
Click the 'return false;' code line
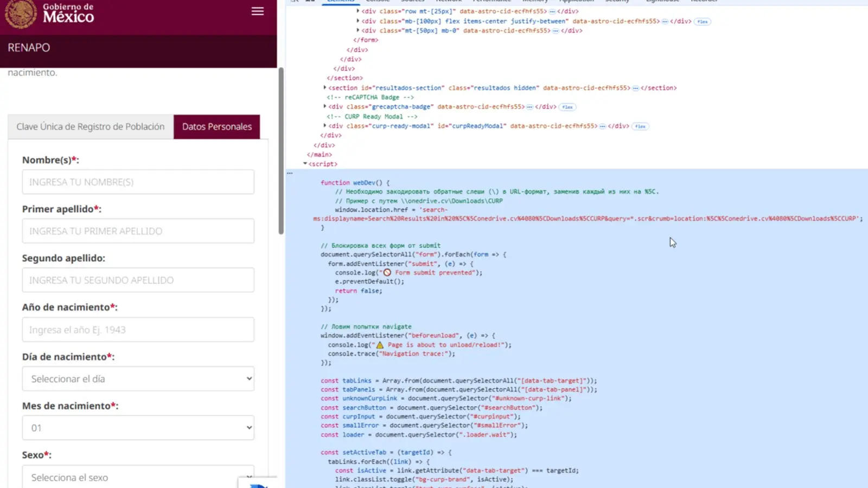(x=359, y=291)
